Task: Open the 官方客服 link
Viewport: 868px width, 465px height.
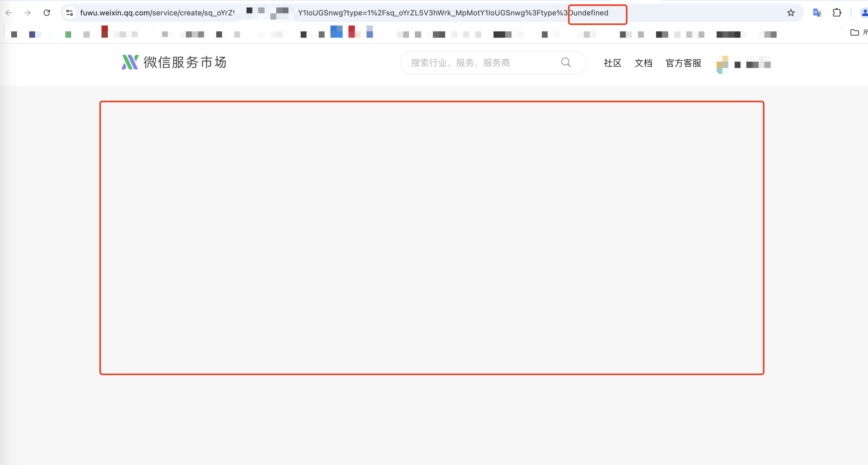Action: coord(683,63)
